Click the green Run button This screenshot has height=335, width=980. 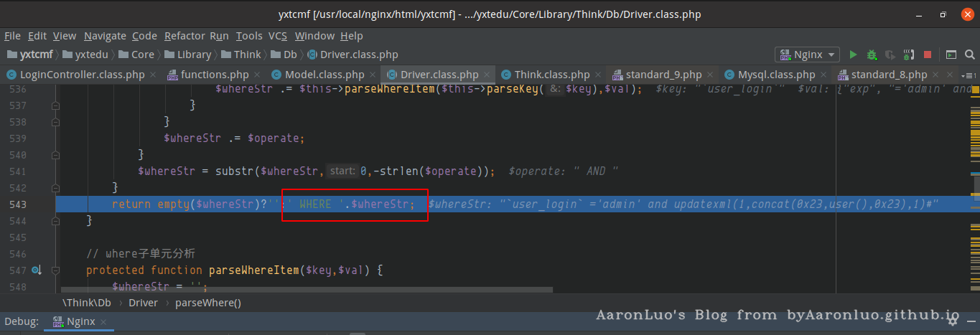pos(853,55)
